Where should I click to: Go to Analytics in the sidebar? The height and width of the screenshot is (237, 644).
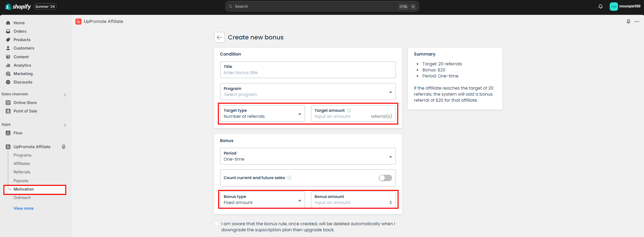point(22,65)
